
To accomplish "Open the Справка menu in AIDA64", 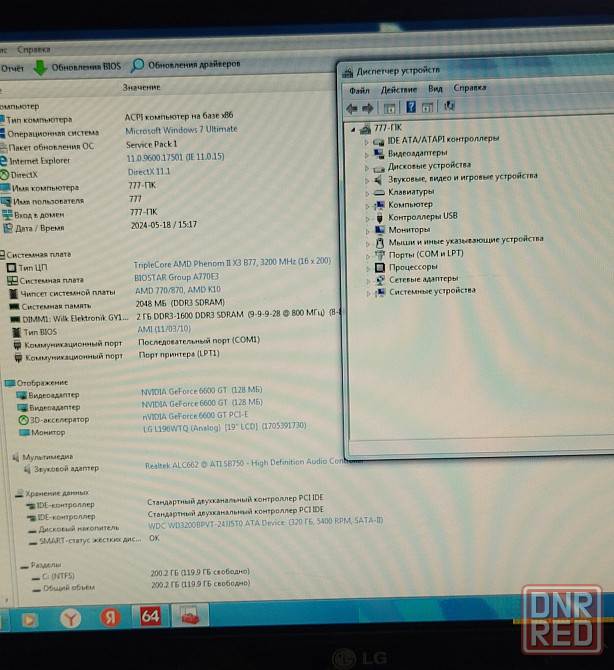I will pos(33,50).
